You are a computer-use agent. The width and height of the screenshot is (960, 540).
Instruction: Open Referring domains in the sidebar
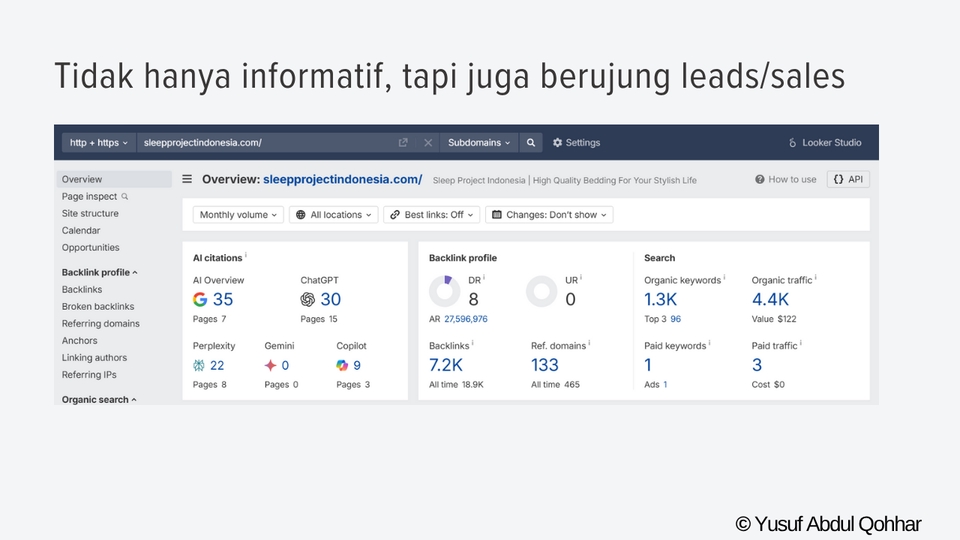pos(100,324)
